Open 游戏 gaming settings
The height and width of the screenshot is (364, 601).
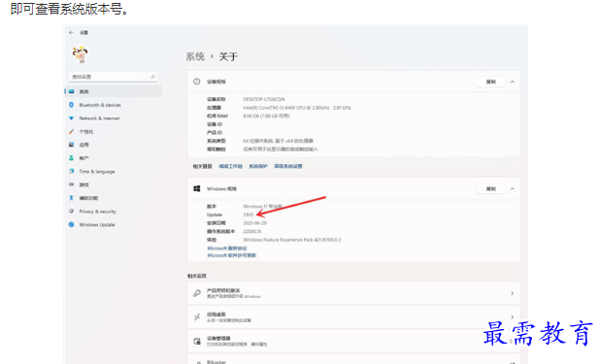click(83, 184)
